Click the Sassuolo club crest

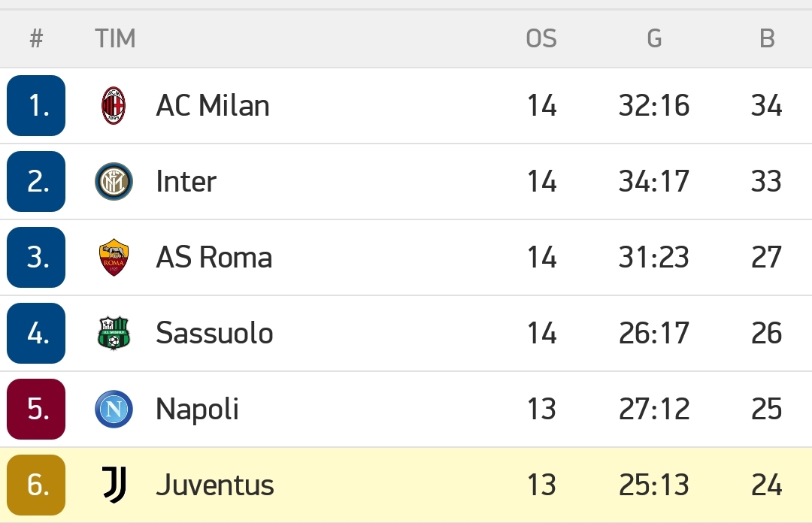[114, 333]
